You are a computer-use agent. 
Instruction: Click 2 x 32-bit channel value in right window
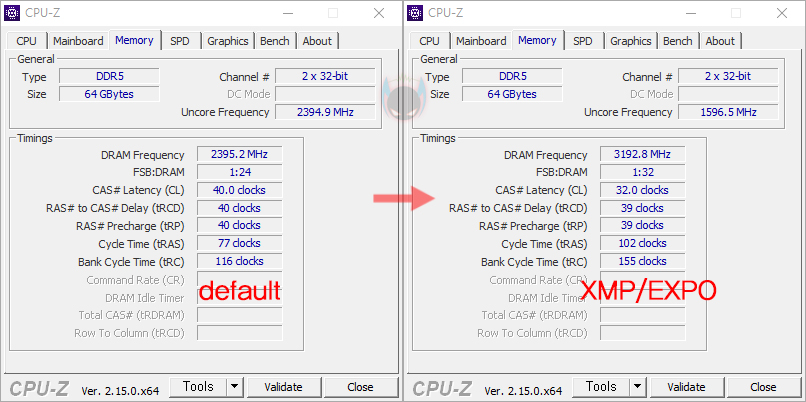[x=728, y=77]
